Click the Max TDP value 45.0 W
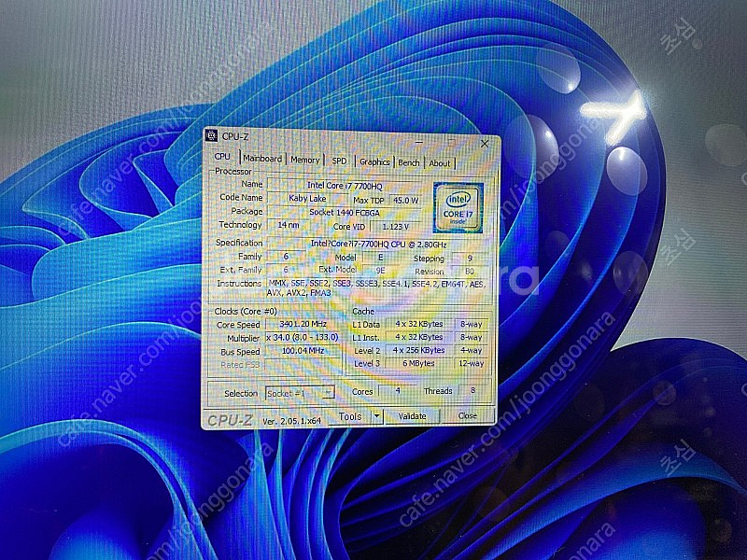The image size is (747, 560). click(x=406, y=201)
